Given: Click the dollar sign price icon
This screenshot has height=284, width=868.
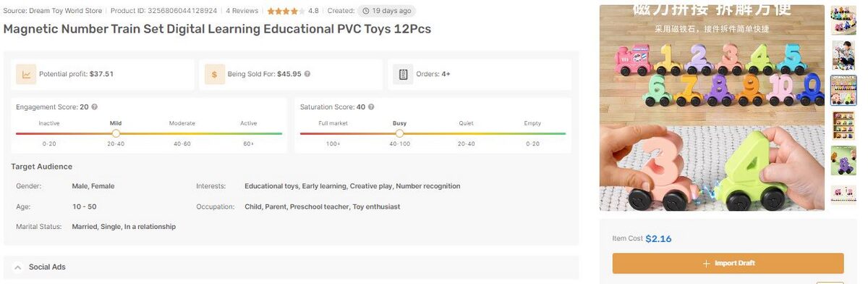Looking at the screenshot, I should click(x=214, y=74).
